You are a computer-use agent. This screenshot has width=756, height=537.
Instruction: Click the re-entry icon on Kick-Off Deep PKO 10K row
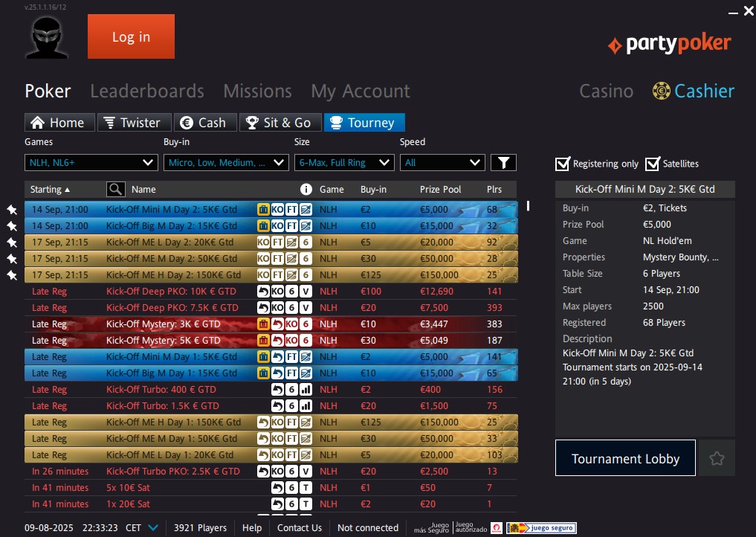(263, 292)
